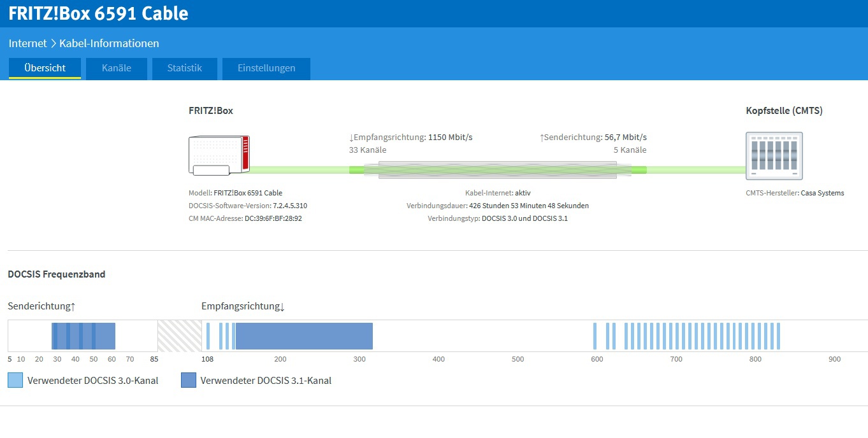
Task: Click the downstream channel bar near 600 MHz
Action: coord(595,336)
